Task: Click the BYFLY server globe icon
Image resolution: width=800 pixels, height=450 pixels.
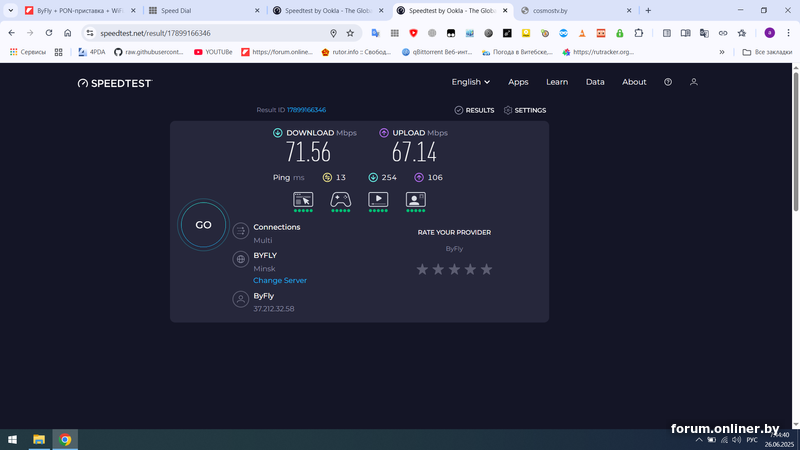Action: pos(240,260)
